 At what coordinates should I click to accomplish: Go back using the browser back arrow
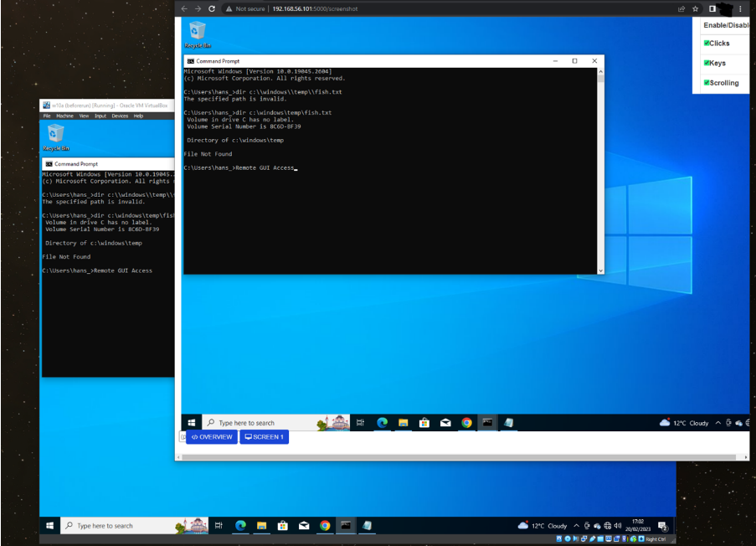click(185, 8)
